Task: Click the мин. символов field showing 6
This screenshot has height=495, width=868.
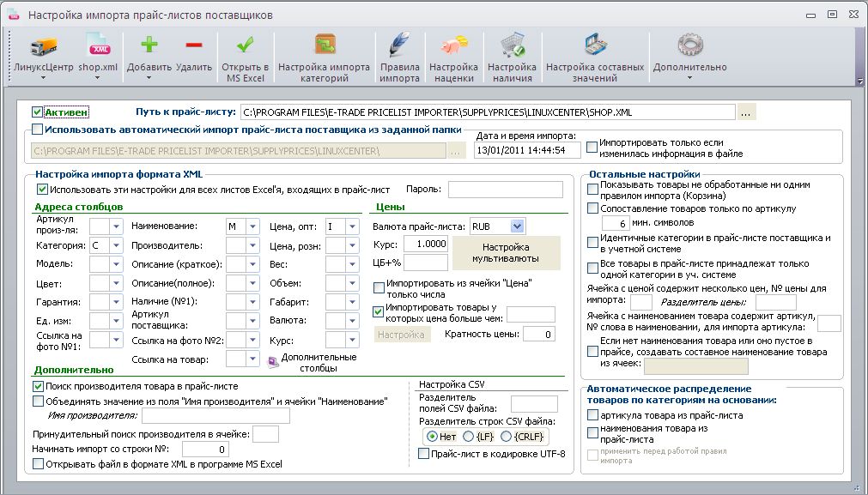Action: (616, 223)
